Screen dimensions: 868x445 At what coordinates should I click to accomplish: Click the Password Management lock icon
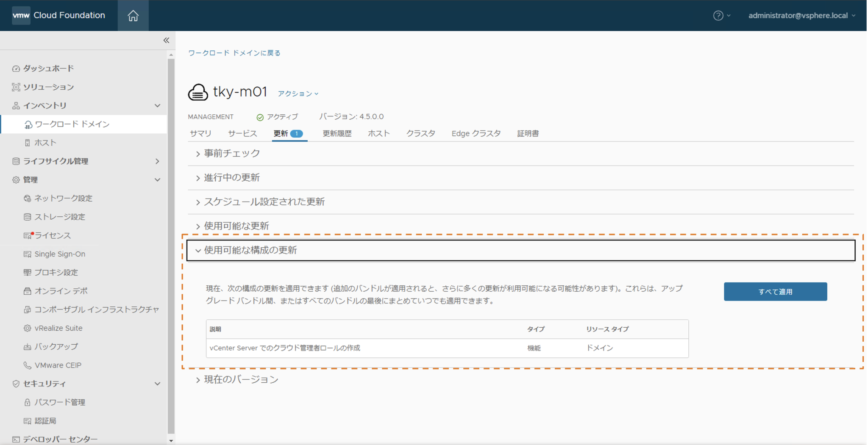[28, 402]
